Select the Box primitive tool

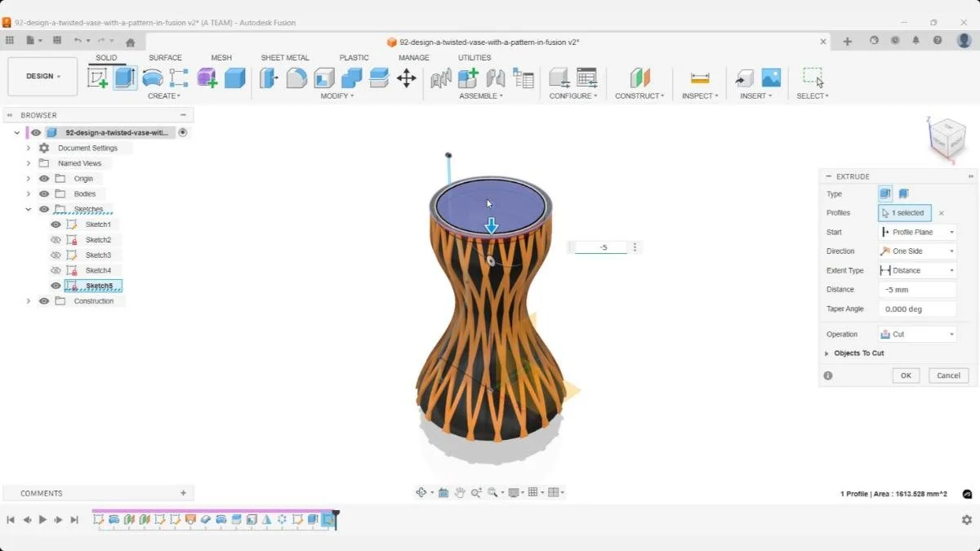click(234, 78)
